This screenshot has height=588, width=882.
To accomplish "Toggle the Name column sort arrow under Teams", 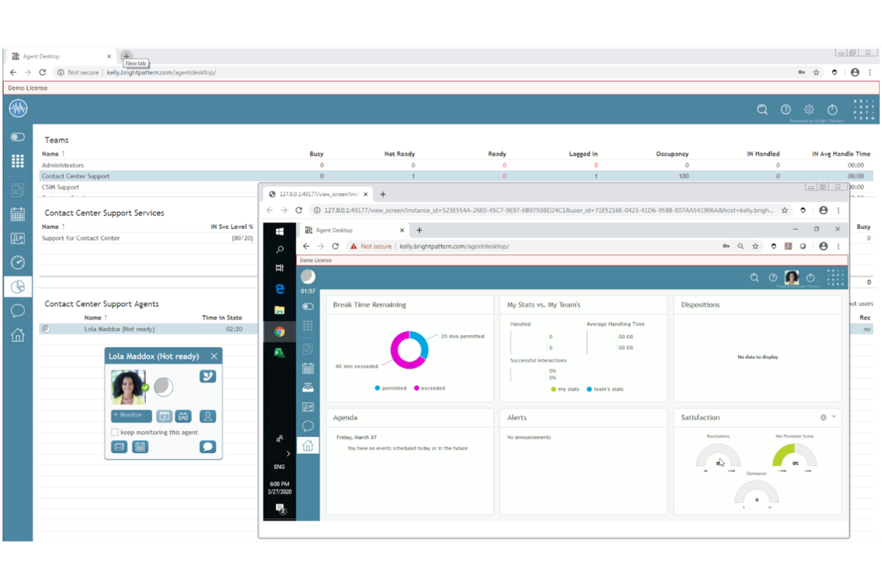I will 62,153.
